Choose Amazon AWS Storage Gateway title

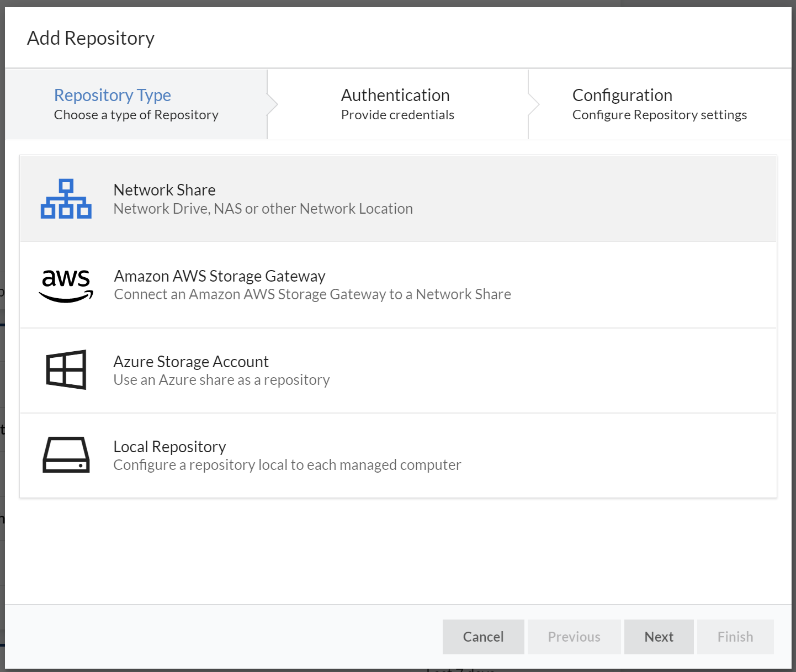[219, 276]
